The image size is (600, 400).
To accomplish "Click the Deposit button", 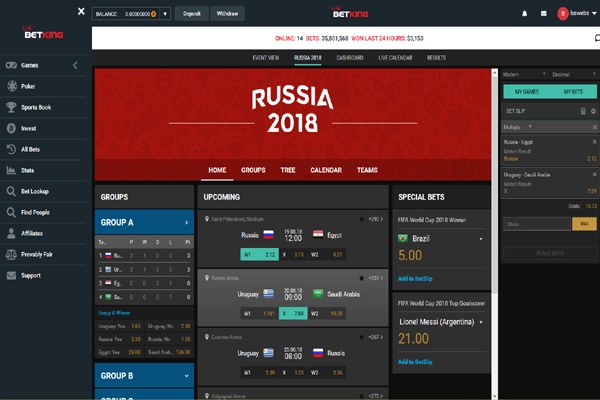I will coord(192,13).
